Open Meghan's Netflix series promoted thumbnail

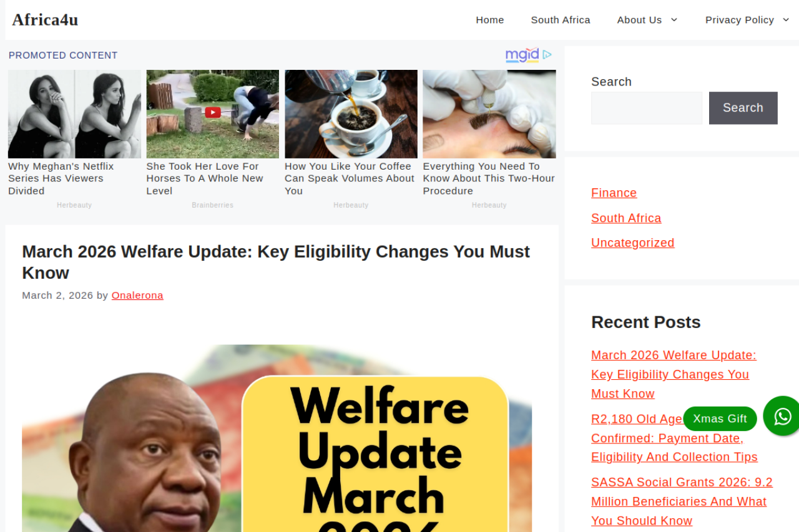click(74, 114)
